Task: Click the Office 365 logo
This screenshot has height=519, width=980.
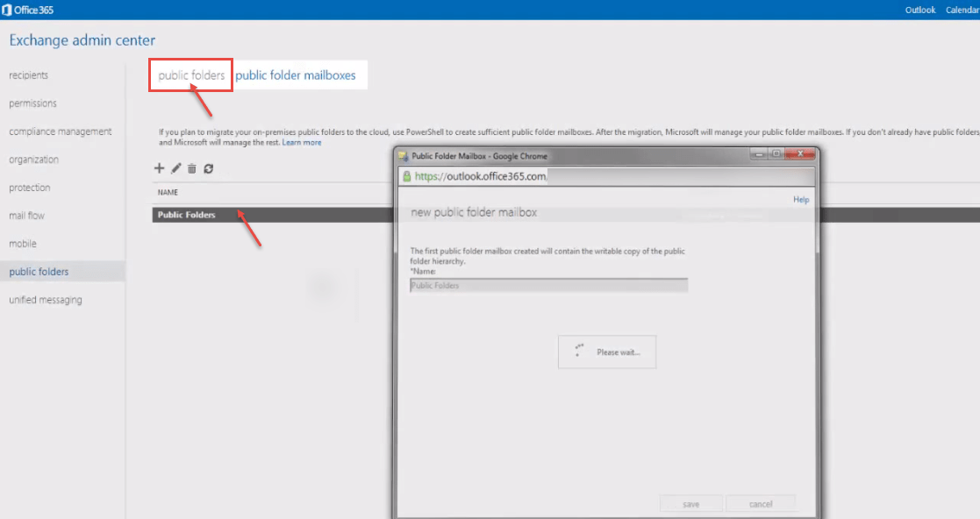Action: (27, 10)
